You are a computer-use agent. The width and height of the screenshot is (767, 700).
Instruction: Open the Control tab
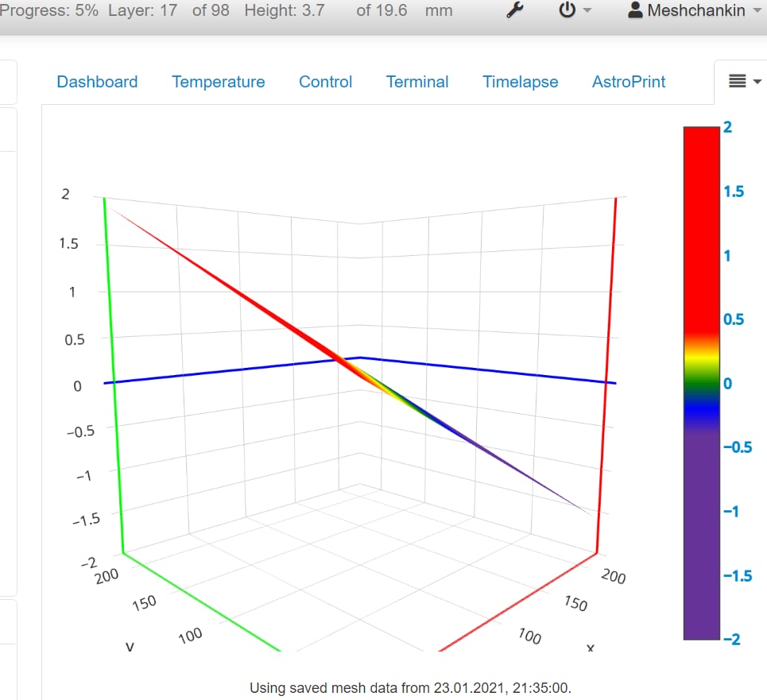(325, 82)
